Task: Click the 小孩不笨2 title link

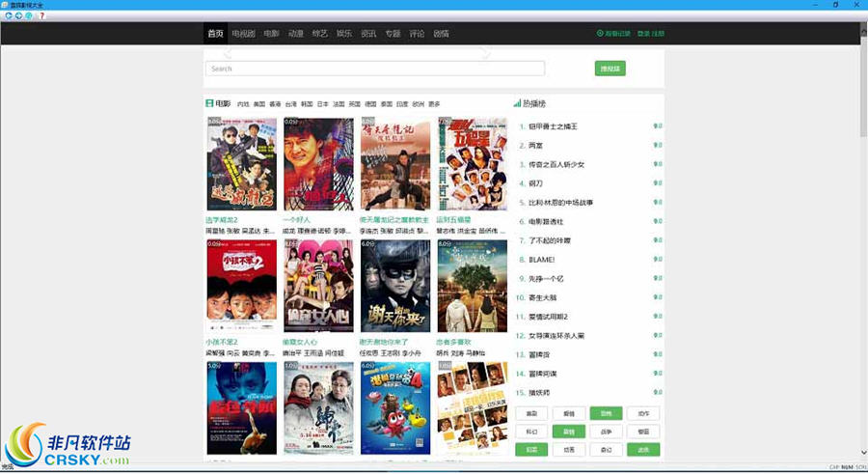Action: pyautogui.click(x=222, y=342)
